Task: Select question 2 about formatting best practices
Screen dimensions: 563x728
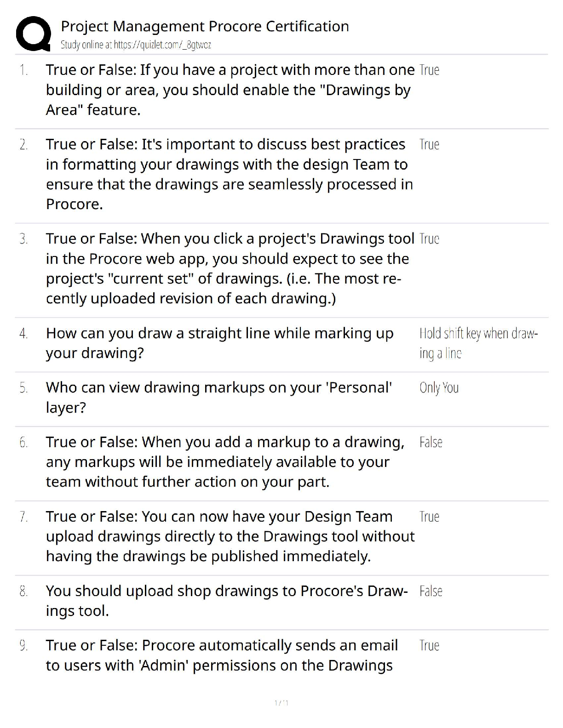Action: pyautogui.click(x=229, y=174)
